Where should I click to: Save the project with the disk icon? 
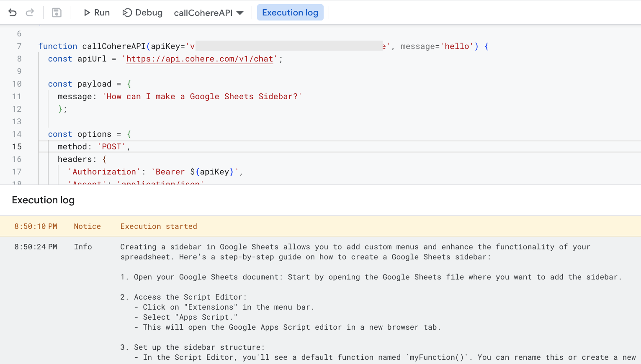(x=57, y=13)
